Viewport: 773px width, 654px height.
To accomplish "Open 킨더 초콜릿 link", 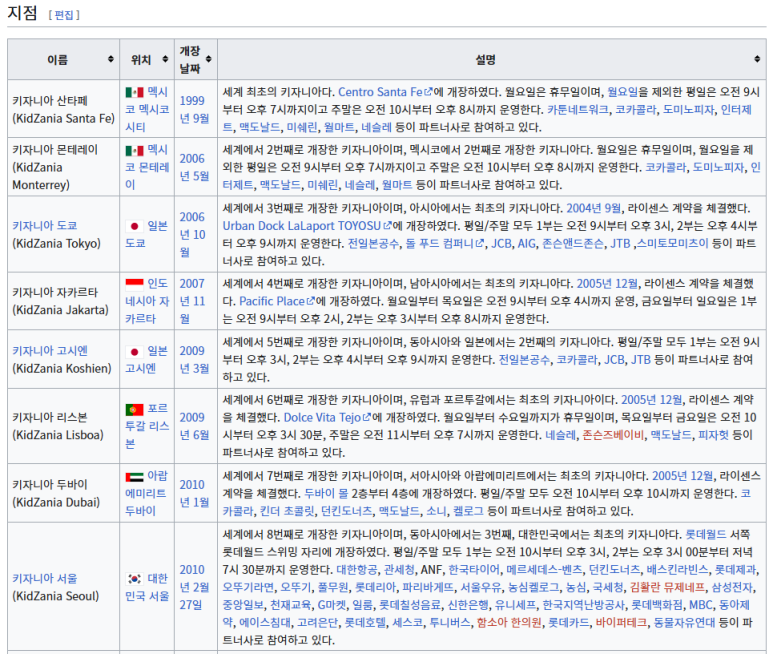I will [x=287, y=511].
